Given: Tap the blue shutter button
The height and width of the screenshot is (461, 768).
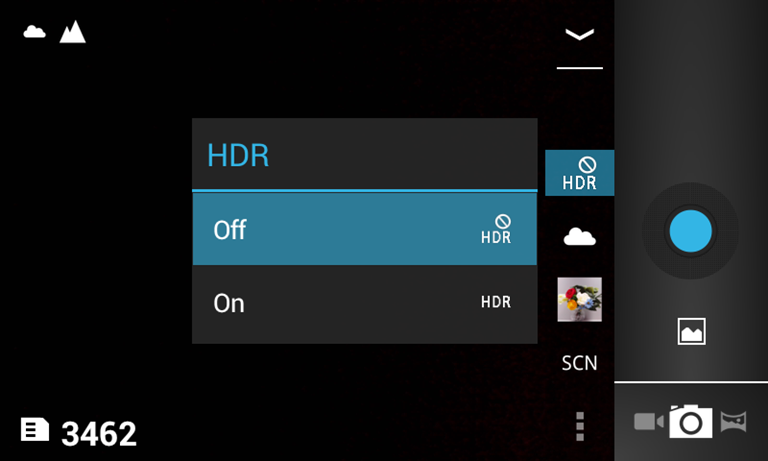Looking at the screenshot, I should click(x=690, y=231).
